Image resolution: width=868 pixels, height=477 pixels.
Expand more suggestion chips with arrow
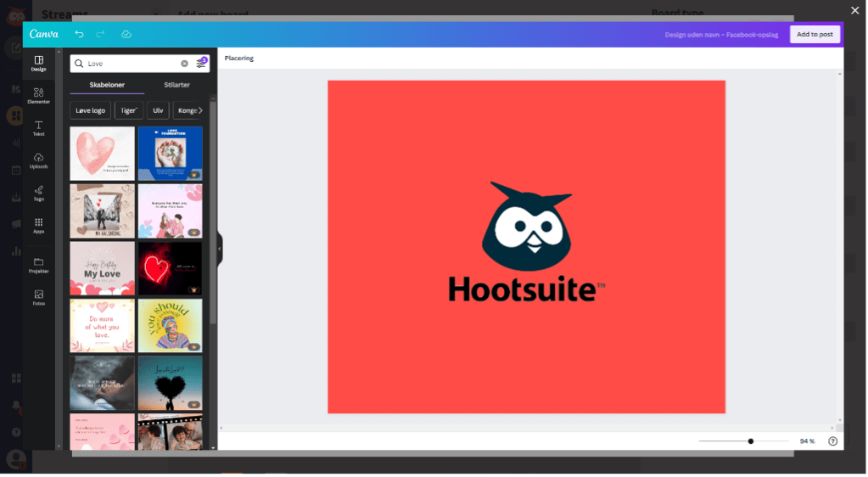tap(200, 110)
